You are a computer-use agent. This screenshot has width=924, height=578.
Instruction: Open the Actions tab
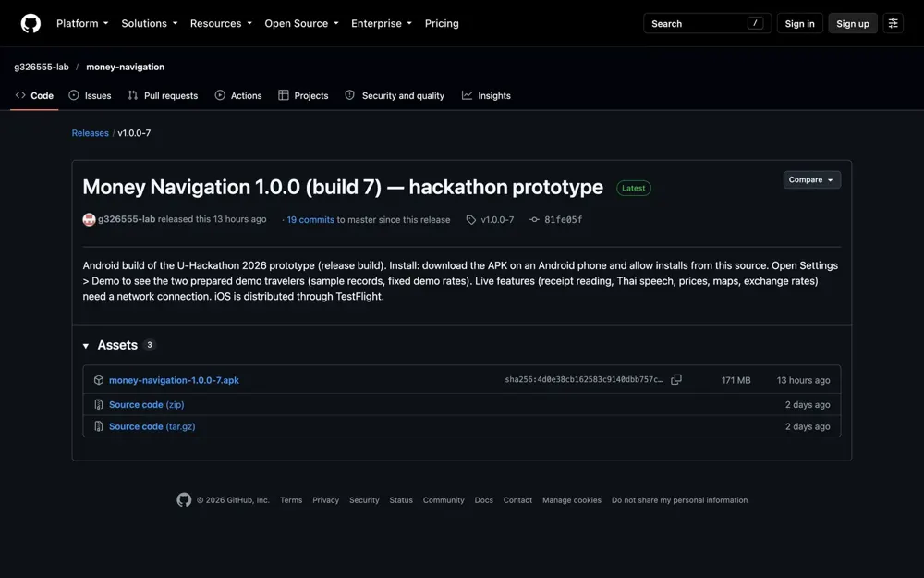(x=238, y=95)
